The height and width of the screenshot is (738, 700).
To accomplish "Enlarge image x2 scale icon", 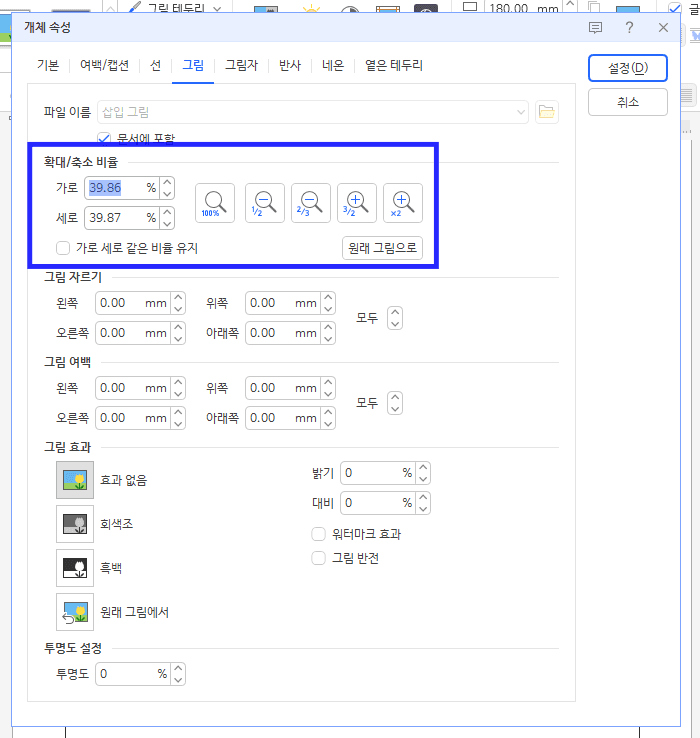I will click(x=403, y=203).
